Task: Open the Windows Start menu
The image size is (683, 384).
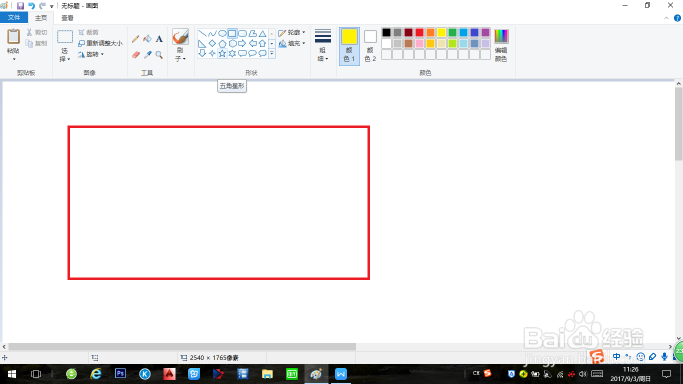Action: tap(12, 374)
